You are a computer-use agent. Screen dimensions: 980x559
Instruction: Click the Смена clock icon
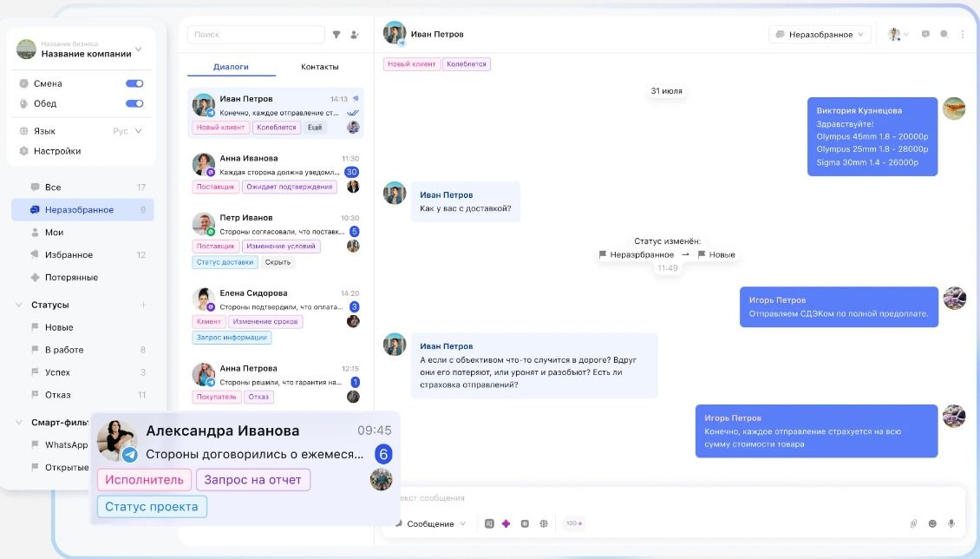pyautogui.click(x=23, y=83)
